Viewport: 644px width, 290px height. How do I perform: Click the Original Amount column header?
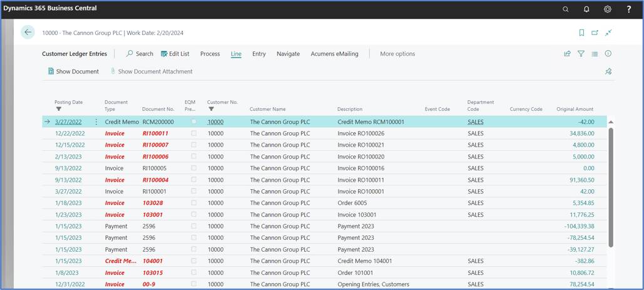pos(575,109)
